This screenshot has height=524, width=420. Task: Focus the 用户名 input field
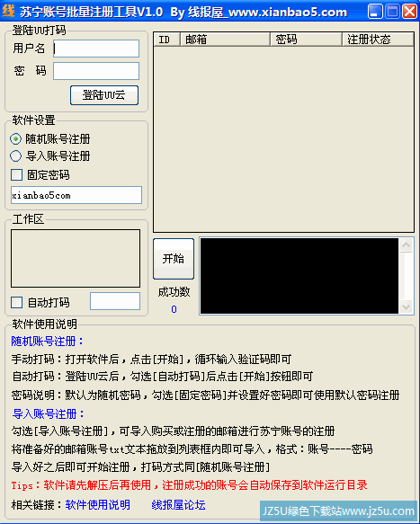96,49
